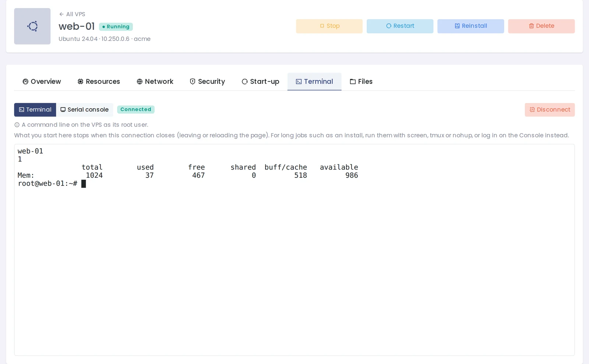Open the Start-up tab
This screenshot has width=589, height=364.
(x=260, y=81)
